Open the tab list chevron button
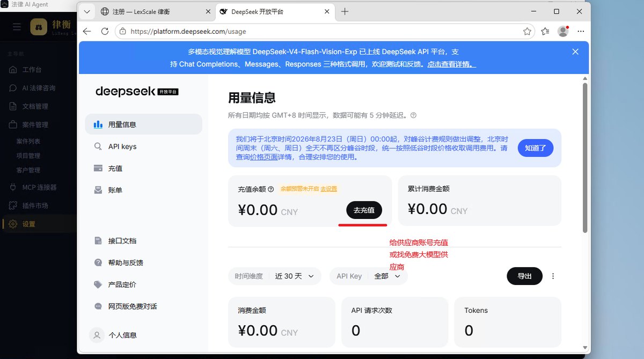The height and width of the screenshot is (359, 644). [x=87, y=11]
